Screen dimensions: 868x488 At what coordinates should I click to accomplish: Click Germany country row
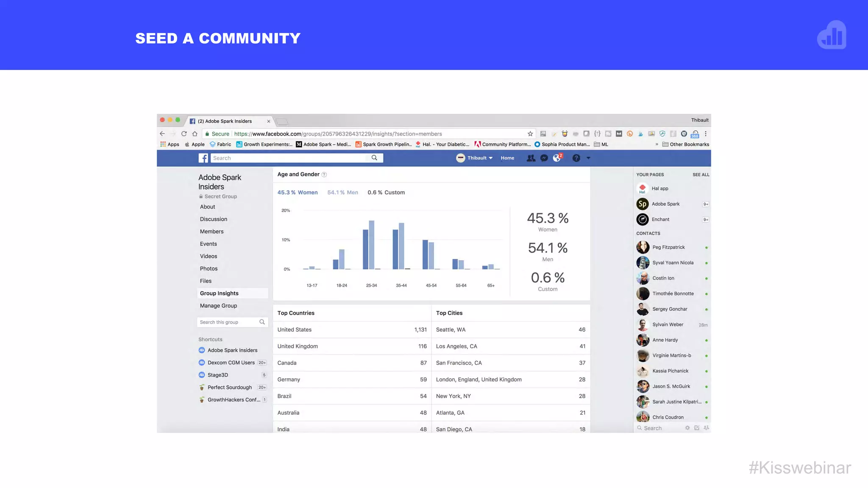(x=352, y=380)
